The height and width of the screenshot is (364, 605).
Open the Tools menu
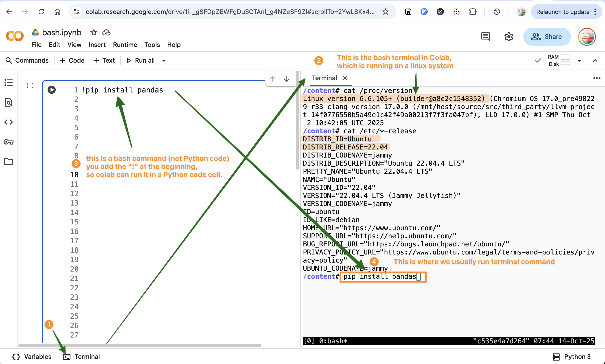(x=152, y=45)
